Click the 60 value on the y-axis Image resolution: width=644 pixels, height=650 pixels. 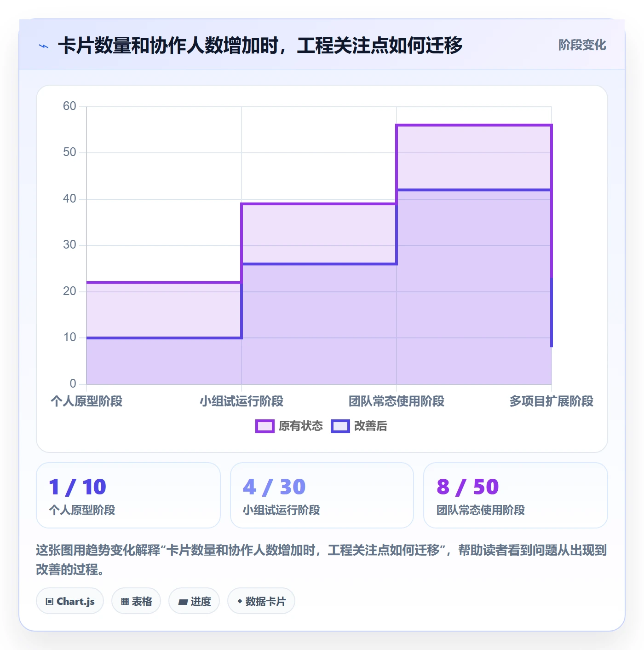click(x=69, y=106)
